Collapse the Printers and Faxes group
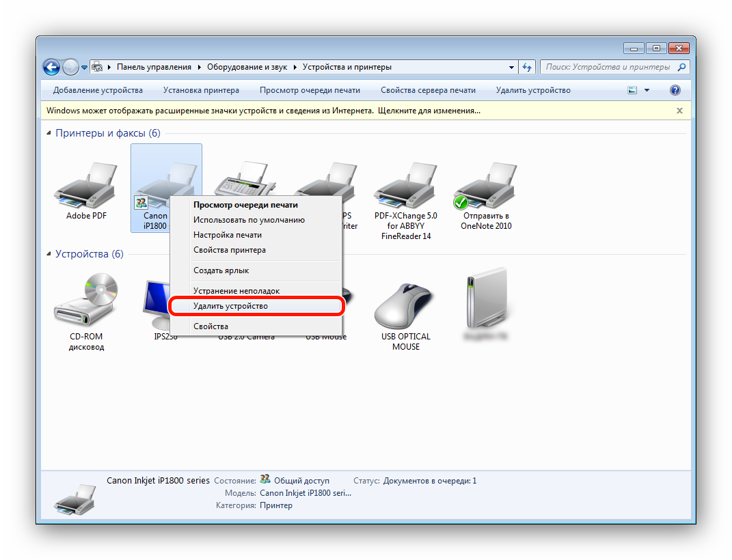This screenshot has width=732, height=560. pyautogui.click(x=49, y=133)
